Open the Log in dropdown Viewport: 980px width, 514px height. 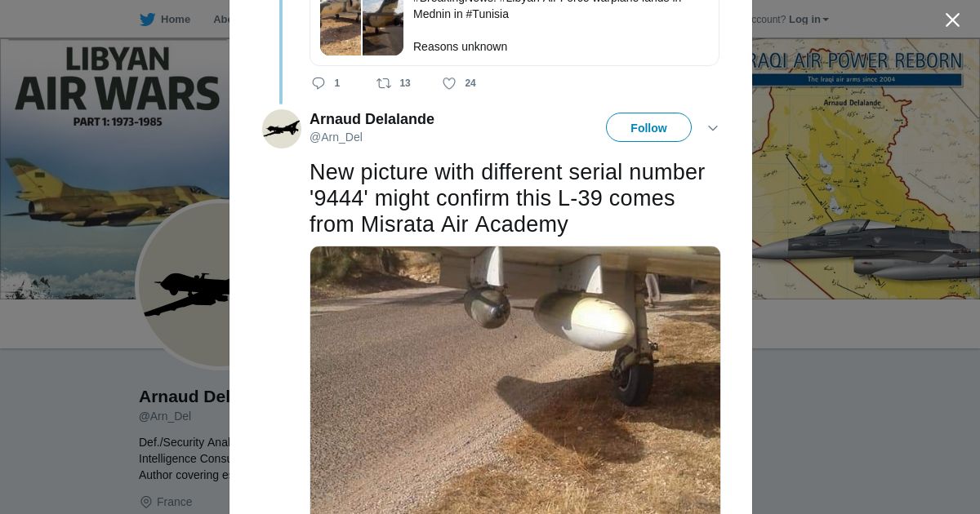(x=808, y=20)
